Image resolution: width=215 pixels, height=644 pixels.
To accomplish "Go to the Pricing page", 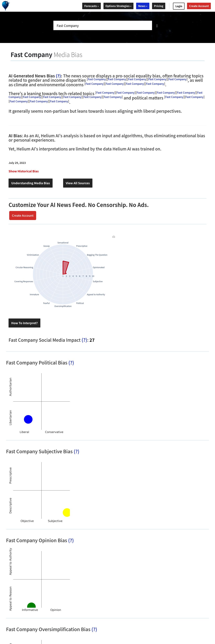I will tap(158, 6).
